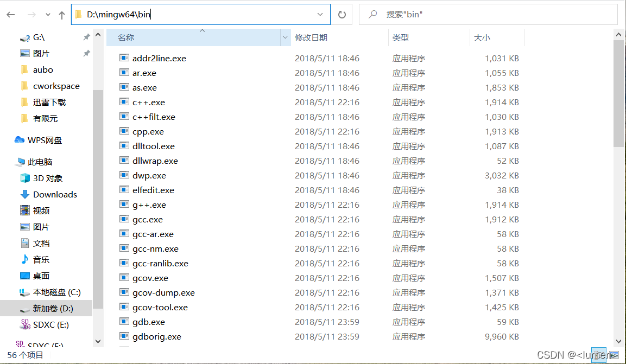Select the elfedit.exe file icon
The width and height of the screenshot is (626, 364).
124,190
